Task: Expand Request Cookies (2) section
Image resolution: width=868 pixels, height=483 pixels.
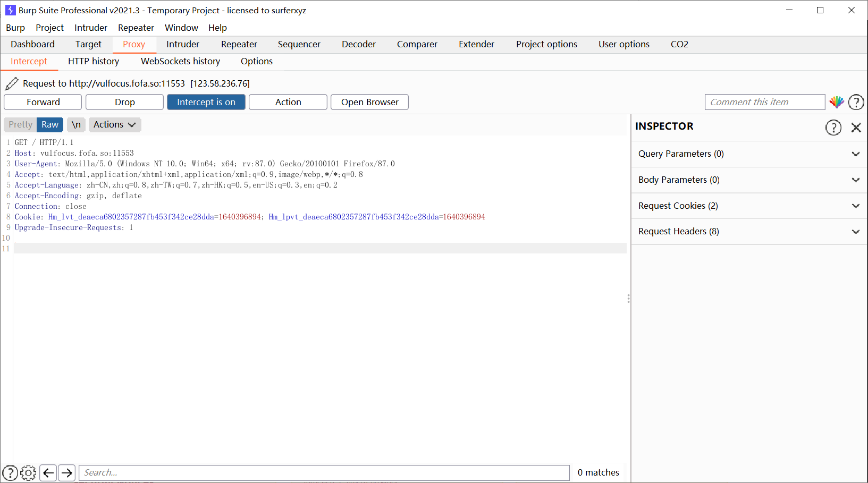Action: coord(749,206)
